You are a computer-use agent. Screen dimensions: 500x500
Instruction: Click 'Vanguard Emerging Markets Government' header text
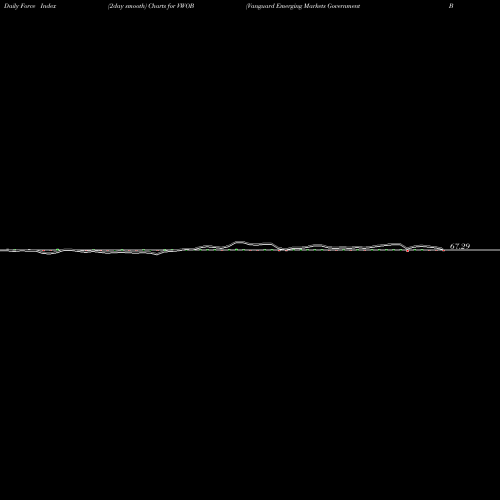pyautogui.click(x=303, y=6)
